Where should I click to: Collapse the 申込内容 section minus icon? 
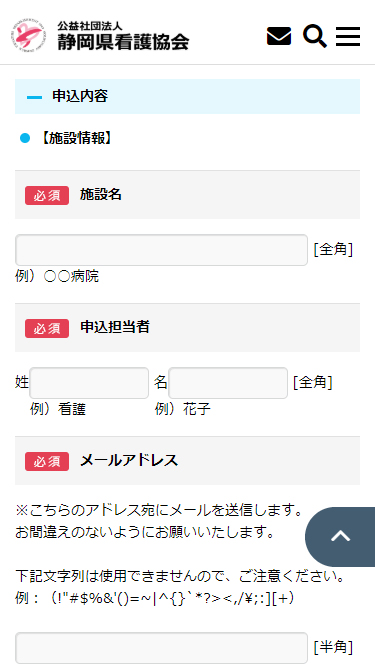(x=34, y=97)
